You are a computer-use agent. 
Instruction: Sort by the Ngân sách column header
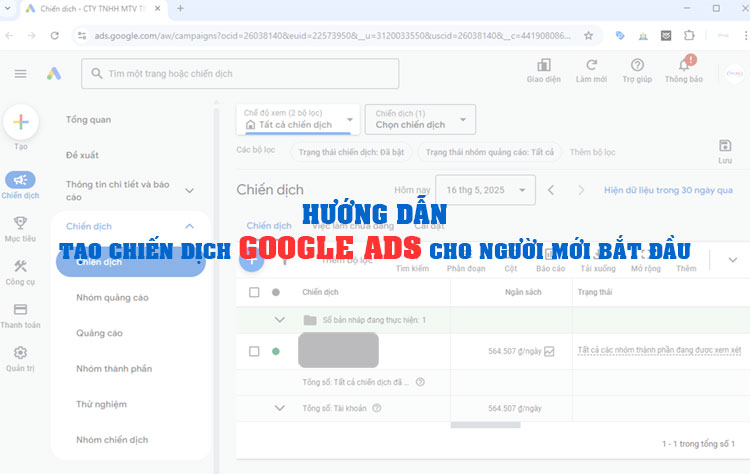pyautogui.click(x=523, y=292)
